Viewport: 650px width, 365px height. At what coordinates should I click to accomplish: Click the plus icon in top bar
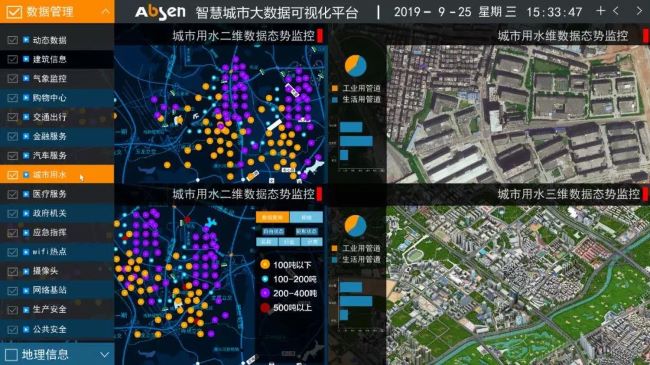pos(600,11)
